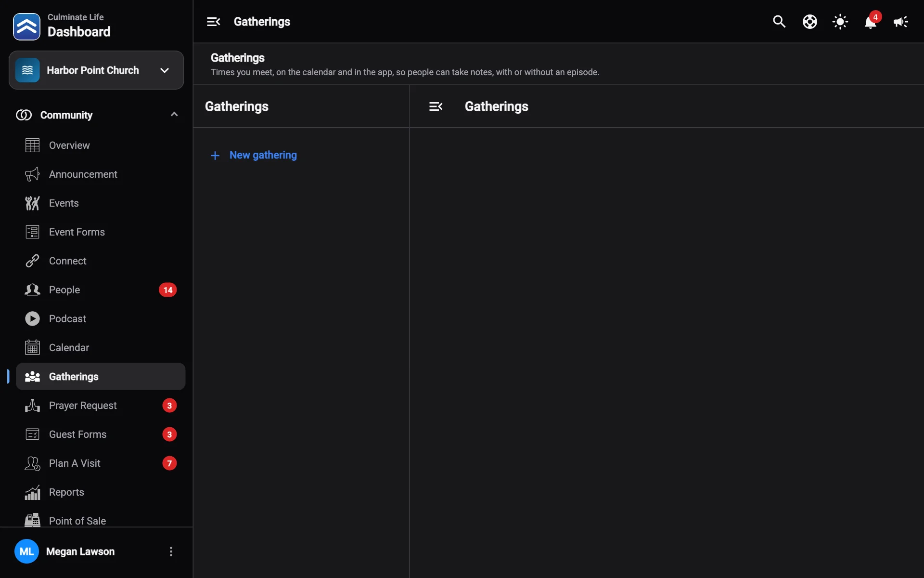Click the Prayer Request badge showing 3
This screenshot has width=924, height=578.
tap(169, 406)
